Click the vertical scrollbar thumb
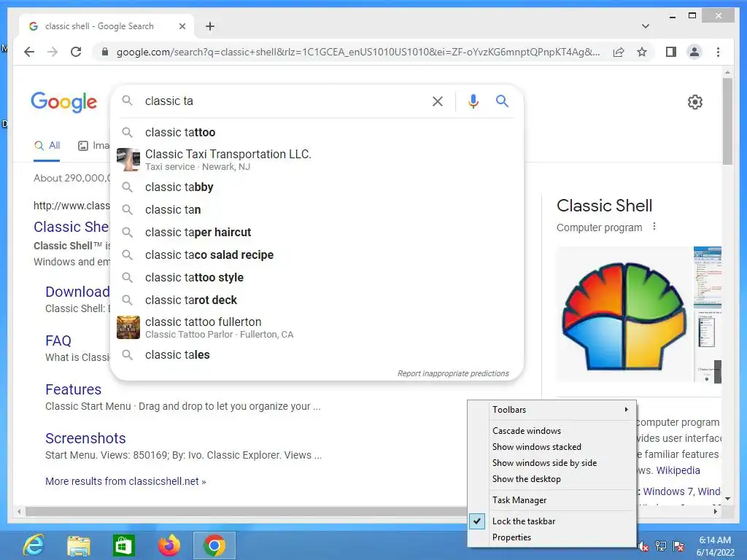Screen dimensions: 747x560 point(727,121)
